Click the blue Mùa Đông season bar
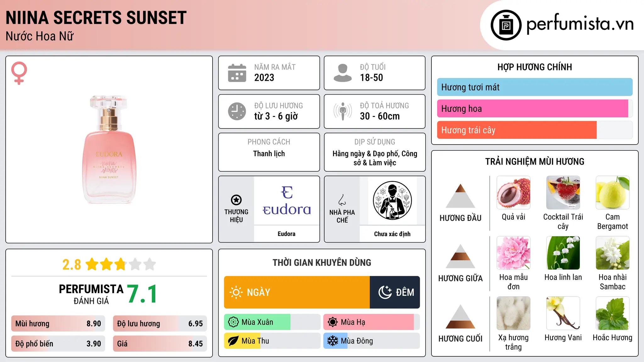The width and height of the screenshot is (644, 362). click(x=336, y=341)
